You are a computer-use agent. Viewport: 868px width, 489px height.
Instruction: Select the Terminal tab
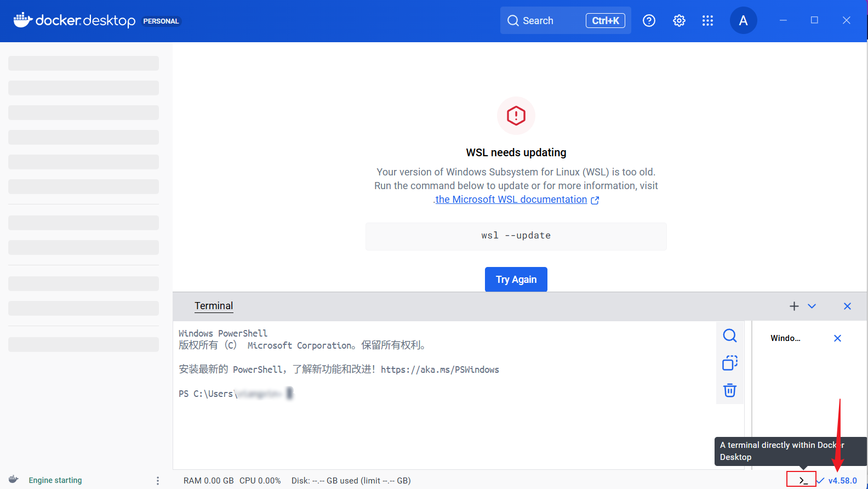pos(214,306)
